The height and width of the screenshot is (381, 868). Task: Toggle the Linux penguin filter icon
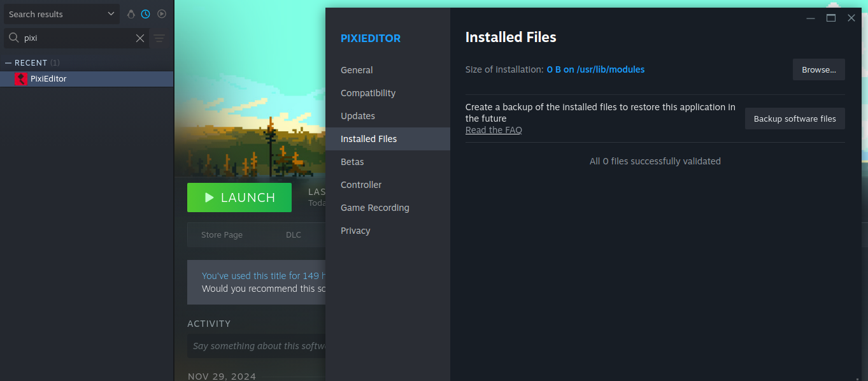point(131,14)
